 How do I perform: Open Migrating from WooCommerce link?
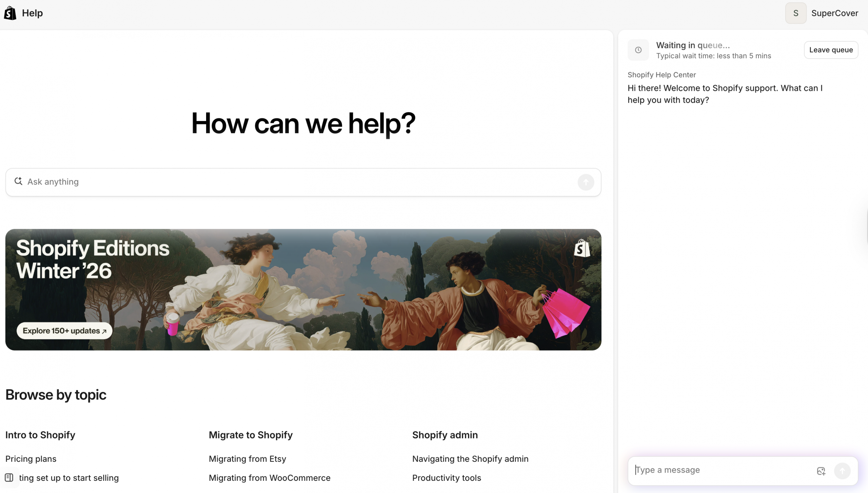click(x=270, y=478)
